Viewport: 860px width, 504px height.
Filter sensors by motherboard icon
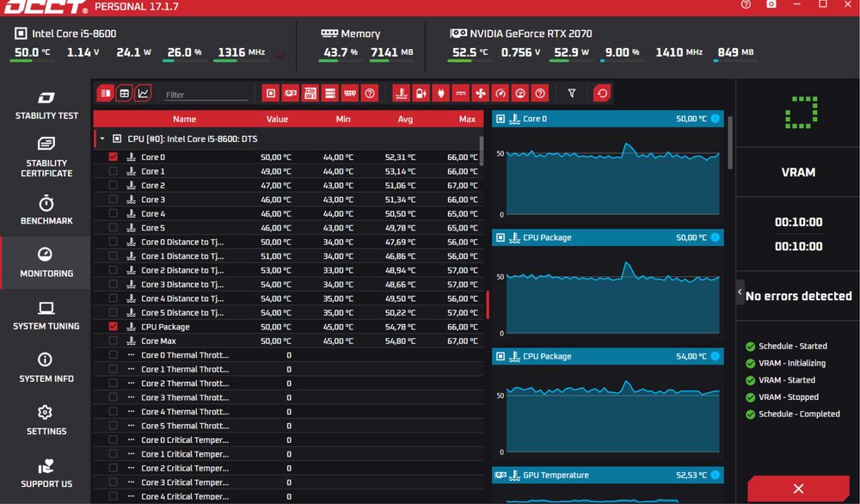click(x=310, y=93)
